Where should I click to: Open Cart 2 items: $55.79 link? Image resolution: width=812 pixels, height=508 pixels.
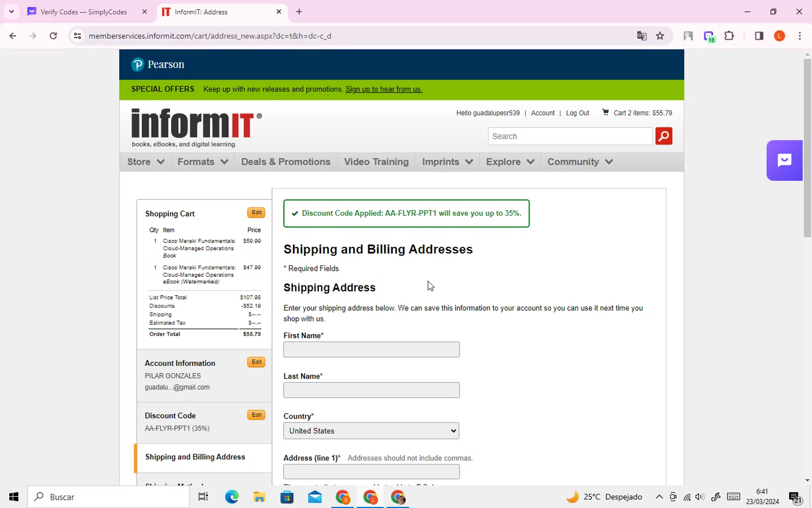643,113
